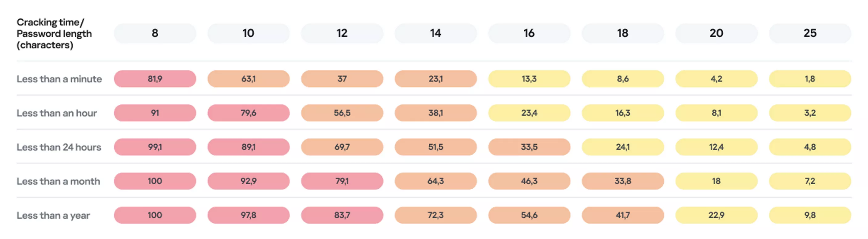868x239 pixels.
Task: Click the 33,8 cell under 18 characters
Action: (623, 181)
